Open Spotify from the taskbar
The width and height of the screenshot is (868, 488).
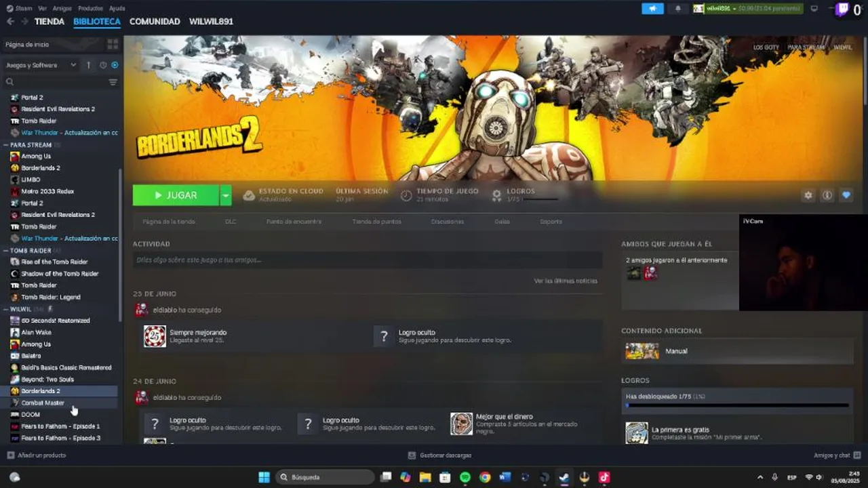pos(465,477)
